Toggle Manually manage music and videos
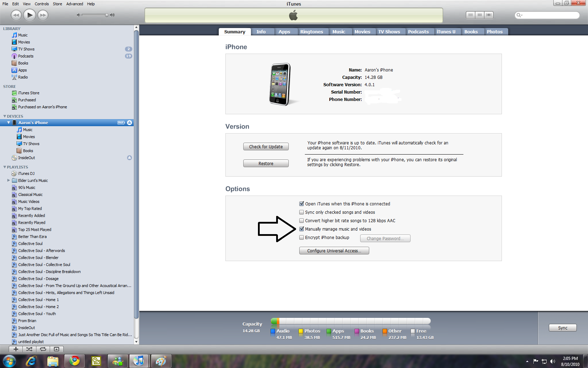The height and width of the screenshot is (368, 588). click(x=301, y=229)
